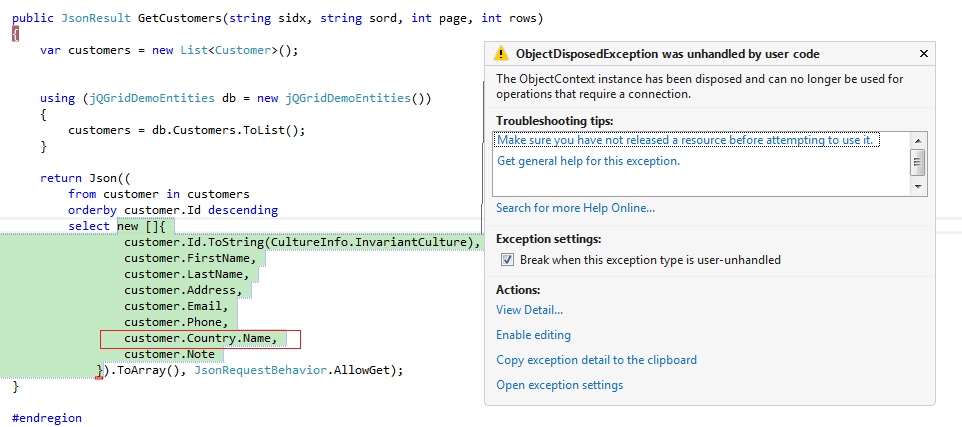Click 'List<Customer>' type in declaration

click(x=229, y=50)
